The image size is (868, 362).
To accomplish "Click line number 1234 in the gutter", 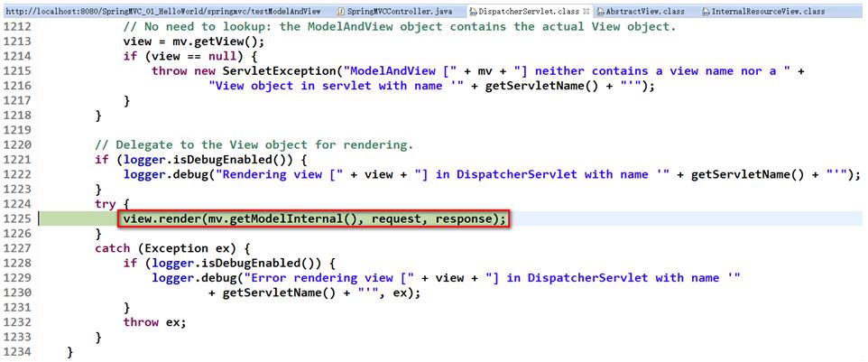I will 16,351.
